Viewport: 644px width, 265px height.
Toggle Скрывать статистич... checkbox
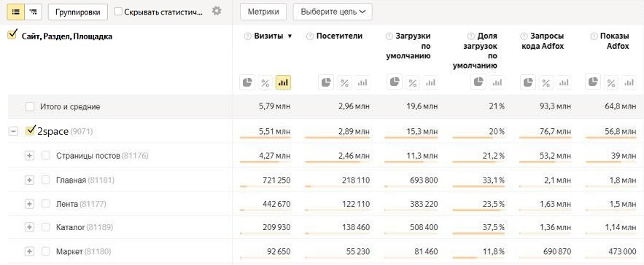[x=118, y=12]
